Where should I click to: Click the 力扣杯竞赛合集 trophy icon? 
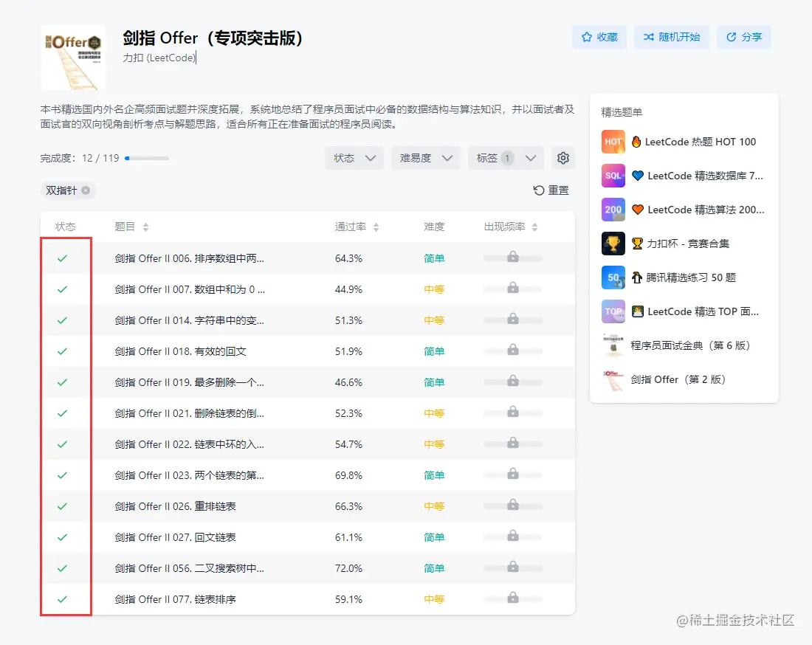tap(613, 244)
